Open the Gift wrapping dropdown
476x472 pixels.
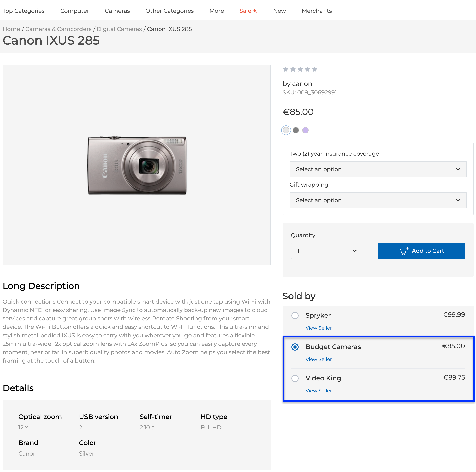(x=378, y=200)
